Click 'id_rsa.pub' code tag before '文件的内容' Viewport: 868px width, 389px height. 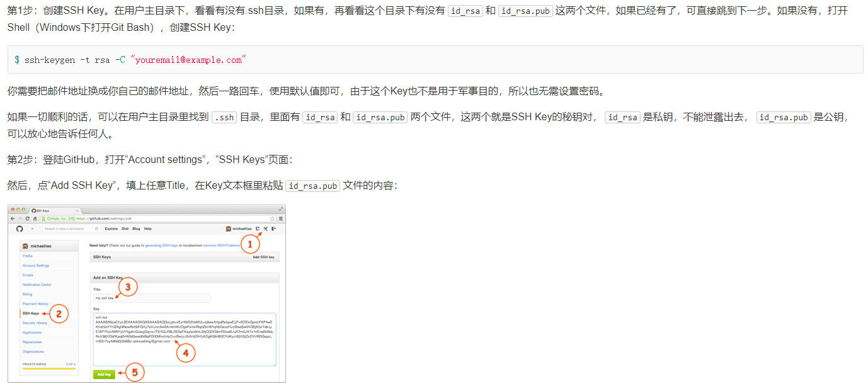[312, 186]
